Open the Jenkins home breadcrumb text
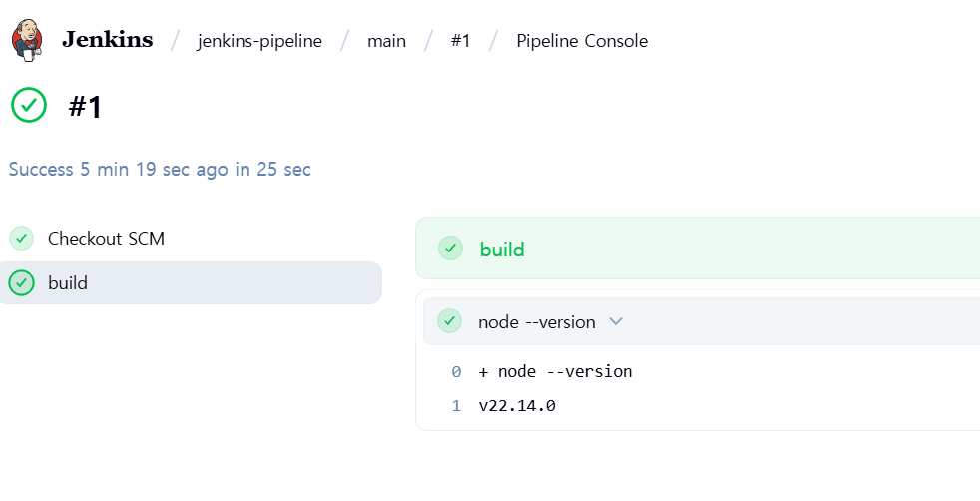980x501 pixels. coord(107,40)
